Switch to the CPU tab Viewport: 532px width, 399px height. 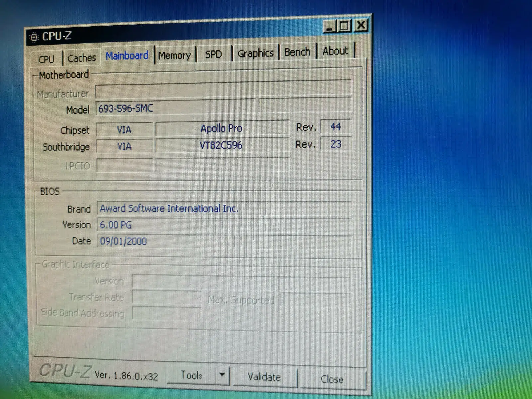(46, 59)
